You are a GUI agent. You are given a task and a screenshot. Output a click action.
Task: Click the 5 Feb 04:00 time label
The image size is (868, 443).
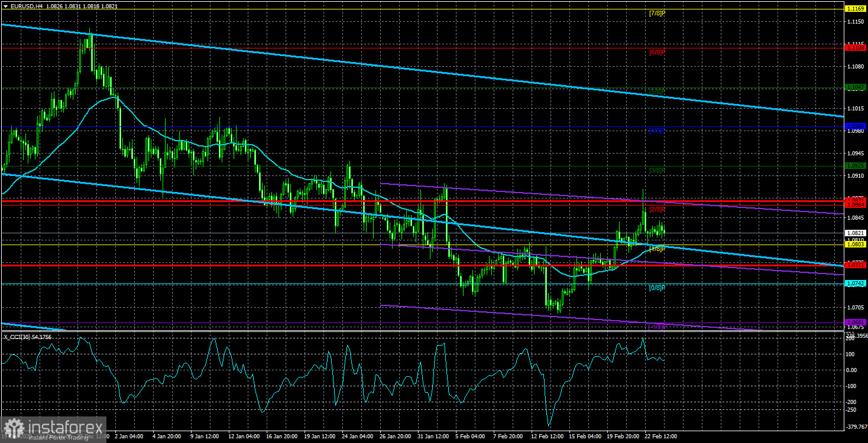(x=471, y=437)
